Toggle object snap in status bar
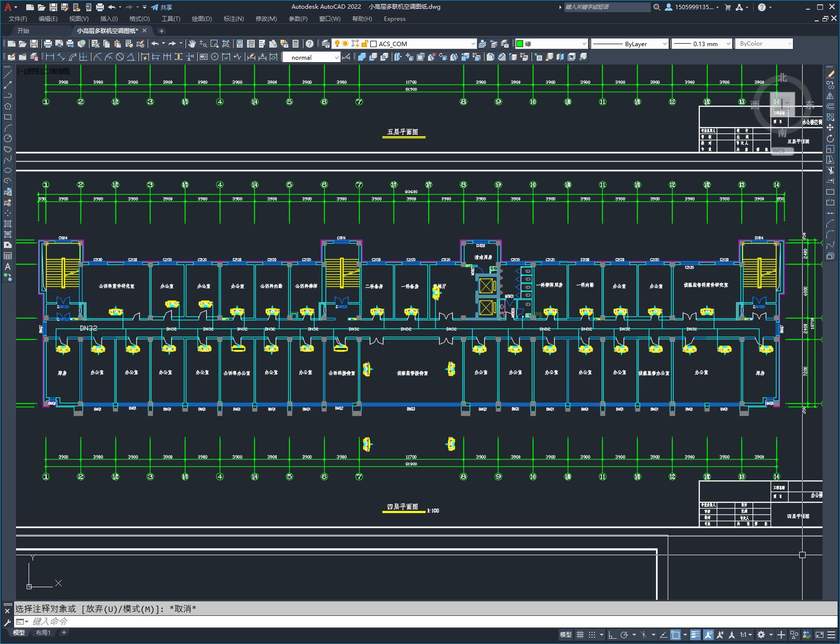 pyautogui.click(x=675, y=634)
